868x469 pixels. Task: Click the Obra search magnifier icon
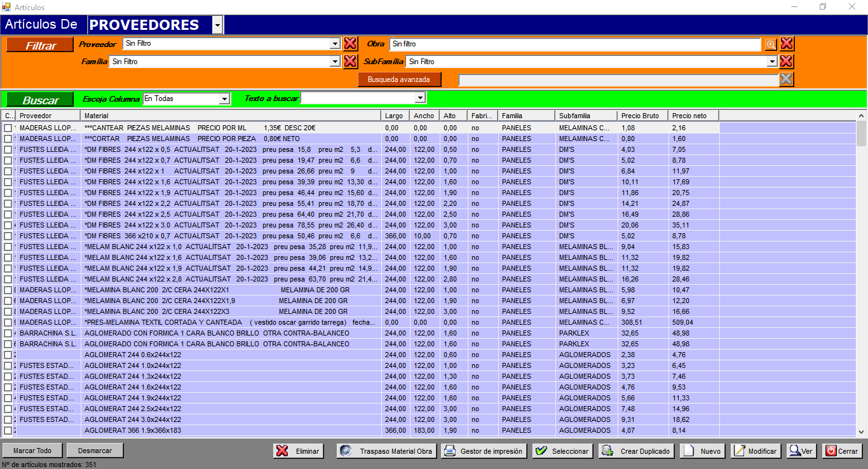tap(770, 44)
